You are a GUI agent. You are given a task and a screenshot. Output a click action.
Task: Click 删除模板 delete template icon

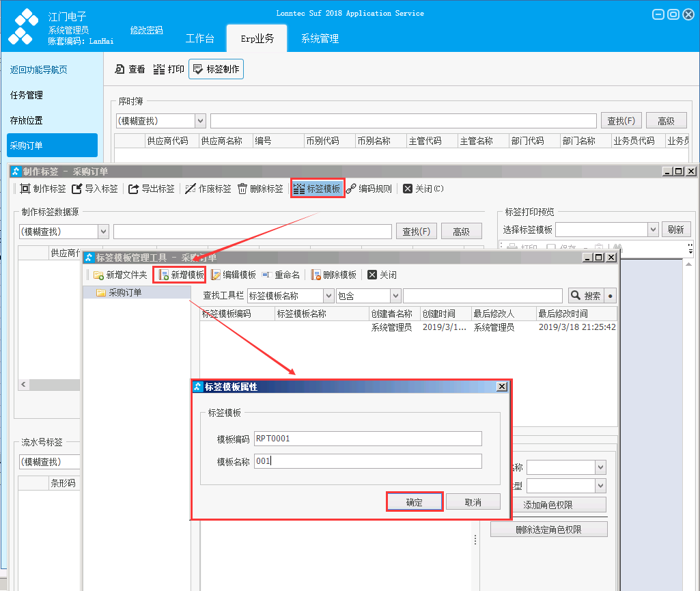click(316, 275)
